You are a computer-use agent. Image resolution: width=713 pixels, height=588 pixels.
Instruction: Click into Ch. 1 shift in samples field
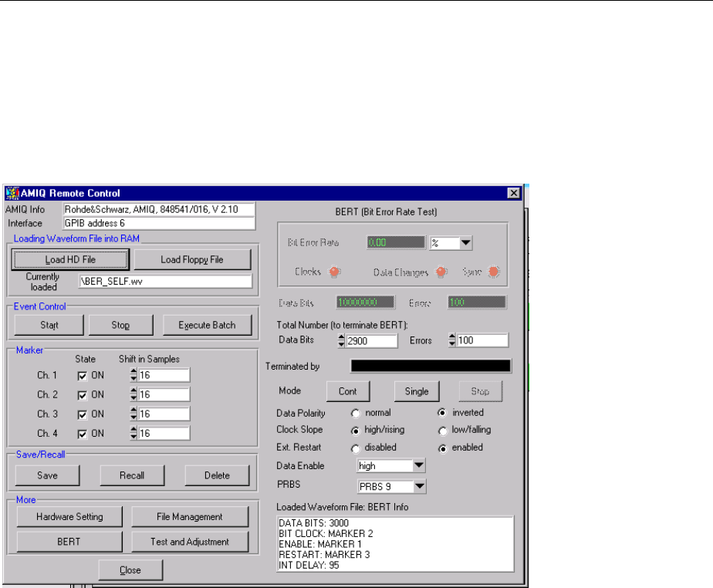coord(164,375)
